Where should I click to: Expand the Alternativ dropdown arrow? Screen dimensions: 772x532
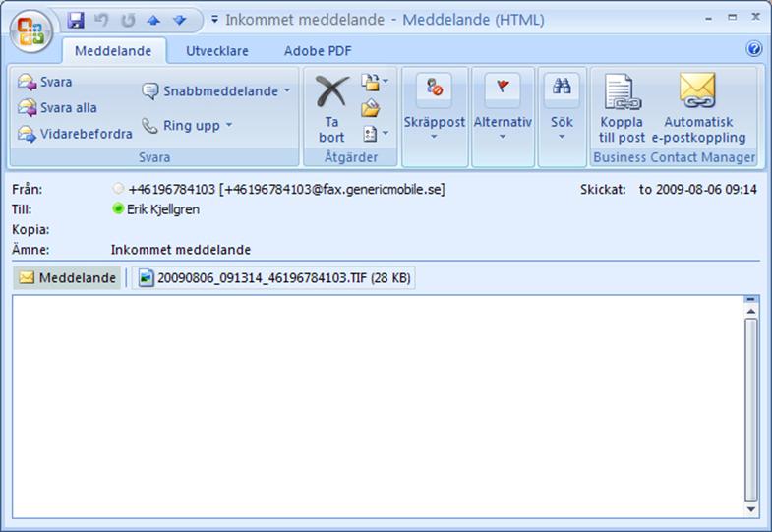tap(503, 137)
